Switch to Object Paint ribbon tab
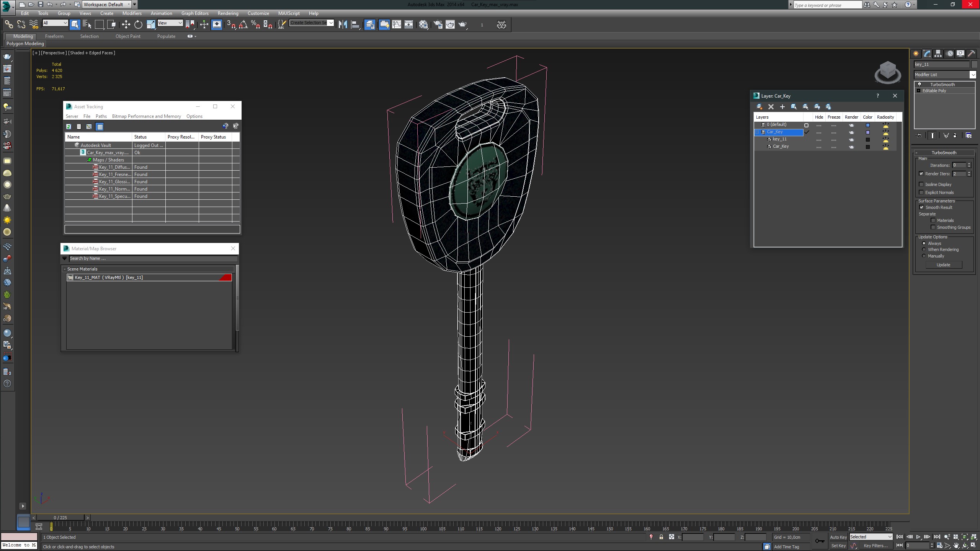The image size is (980, 551). [x=128, y=36]
